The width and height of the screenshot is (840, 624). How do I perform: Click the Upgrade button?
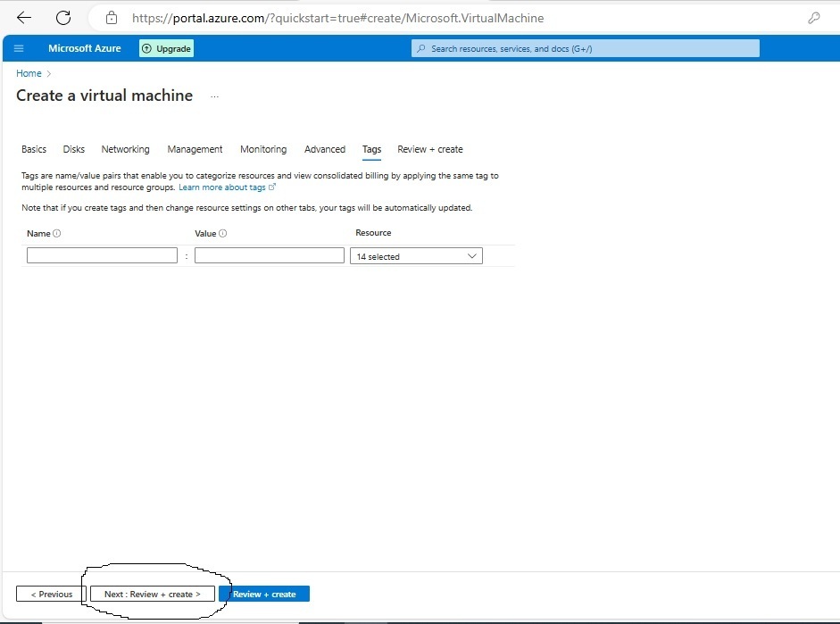pos(167,49)
